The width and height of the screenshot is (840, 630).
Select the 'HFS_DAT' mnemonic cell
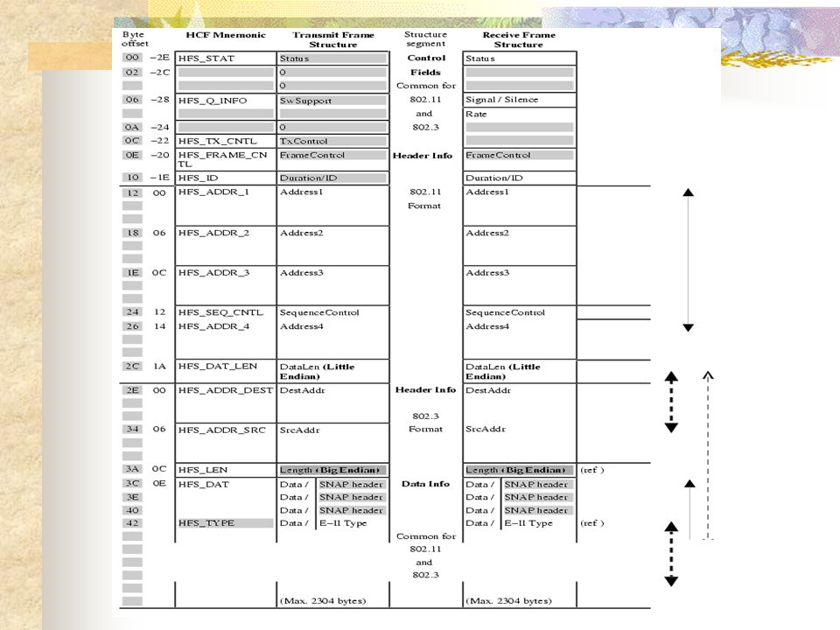point(204,484)
